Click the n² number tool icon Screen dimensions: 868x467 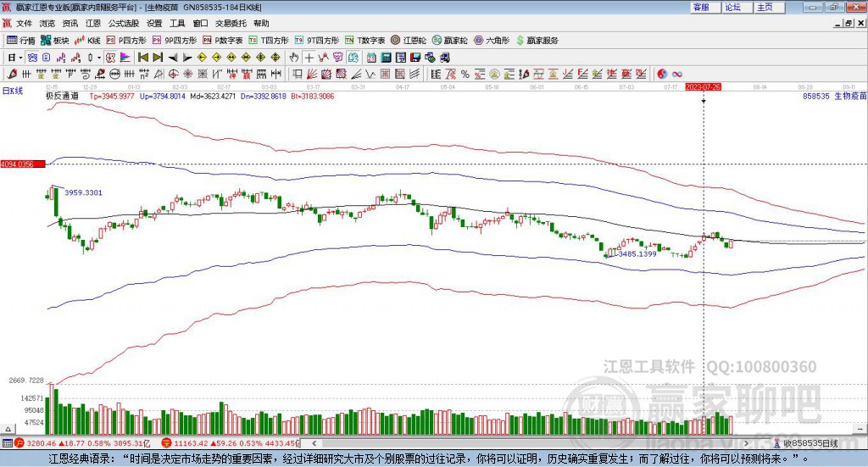(x=144, y=74)
